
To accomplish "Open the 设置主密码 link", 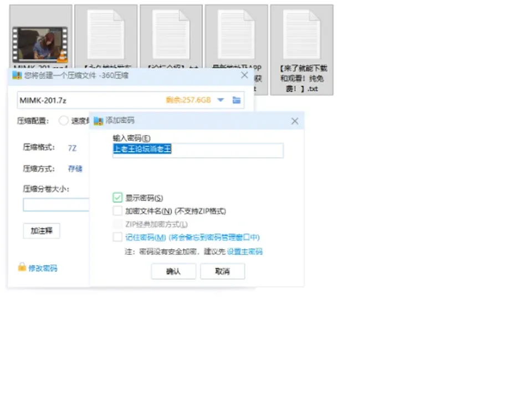I will click(244, 251).
